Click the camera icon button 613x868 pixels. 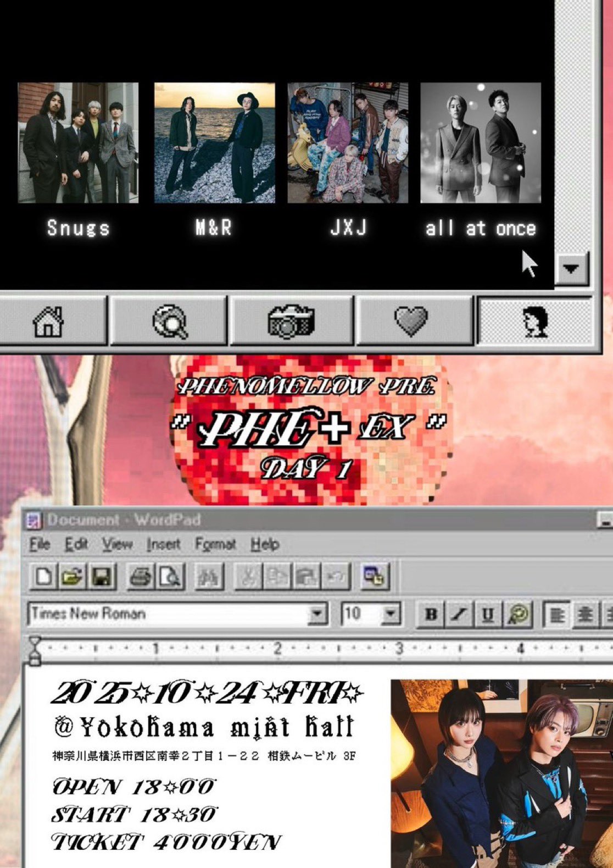tap(291, 322)
